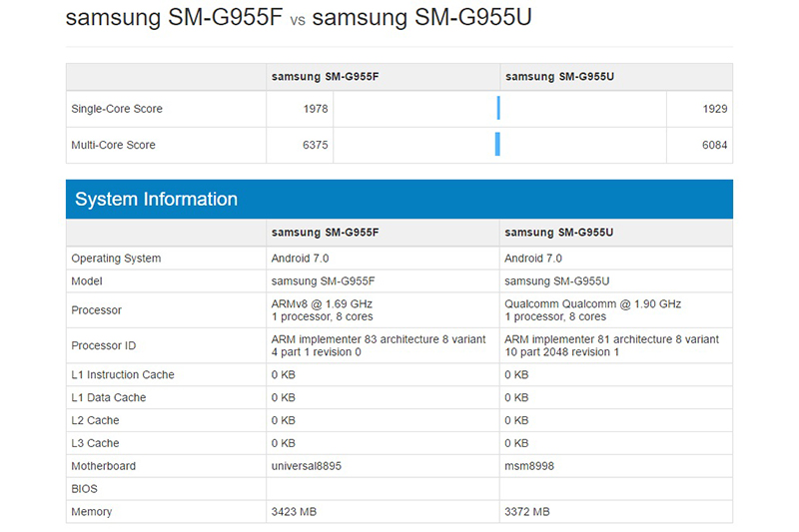
Task: Click the 3423 MB memory value
Action: [295, 512]
